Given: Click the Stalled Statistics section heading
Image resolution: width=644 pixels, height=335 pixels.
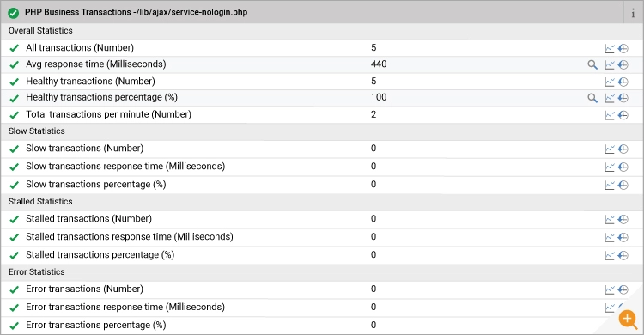Looking at the screenshot, I should coord(40,201).
